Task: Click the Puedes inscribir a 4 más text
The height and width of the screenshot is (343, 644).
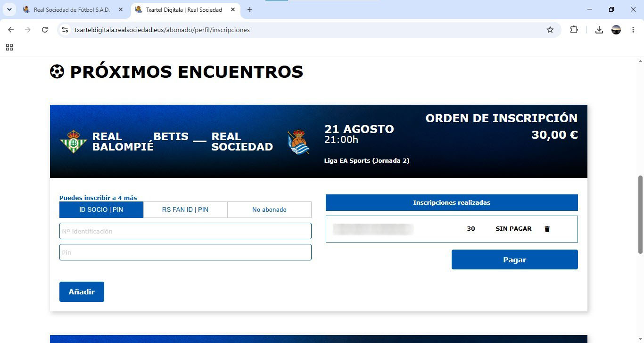Action: [98, 198]
